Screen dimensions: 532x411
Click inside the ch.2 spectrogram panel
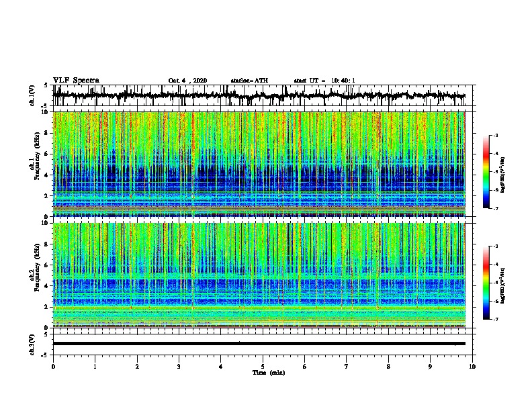259,275
